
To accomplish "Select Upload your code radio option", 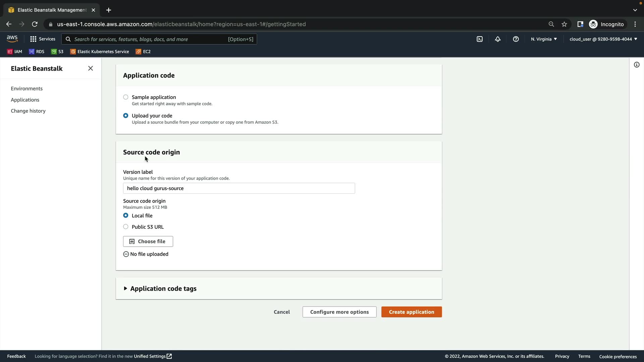I will point(126,116).
